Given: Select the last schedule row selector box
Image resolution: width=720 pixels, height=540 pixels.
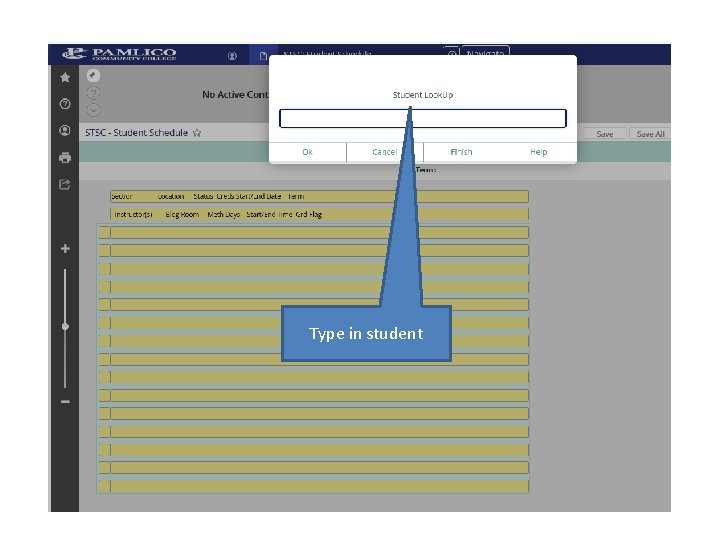Looking at the screenshot, I should pyautogui.click(x=104, y=486).
